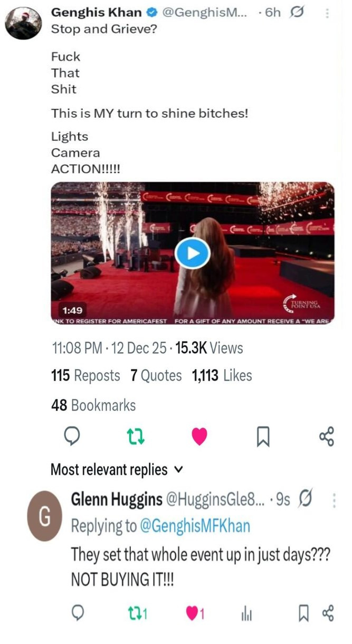This screenshot has height=644, width=352.
Task: Bookmark Glenn Huggins reply
Action: click(x=304, y=612)
